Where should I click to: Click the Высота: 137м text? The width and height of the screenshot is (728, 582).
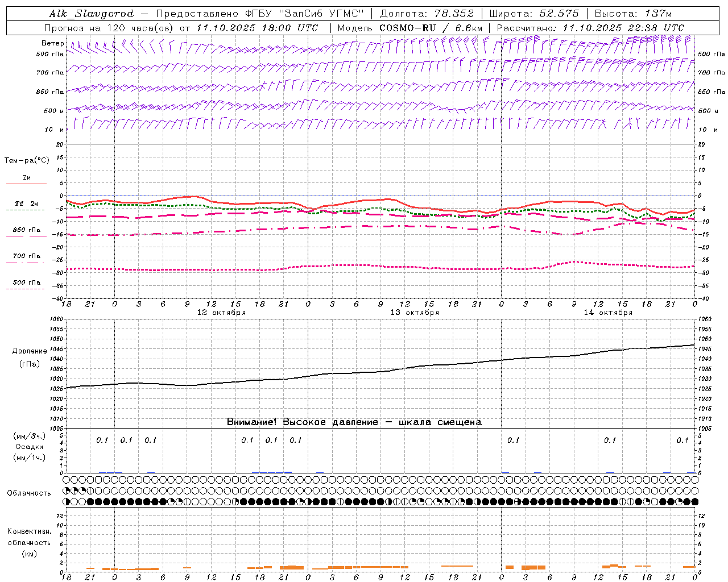tap(633, 14)
